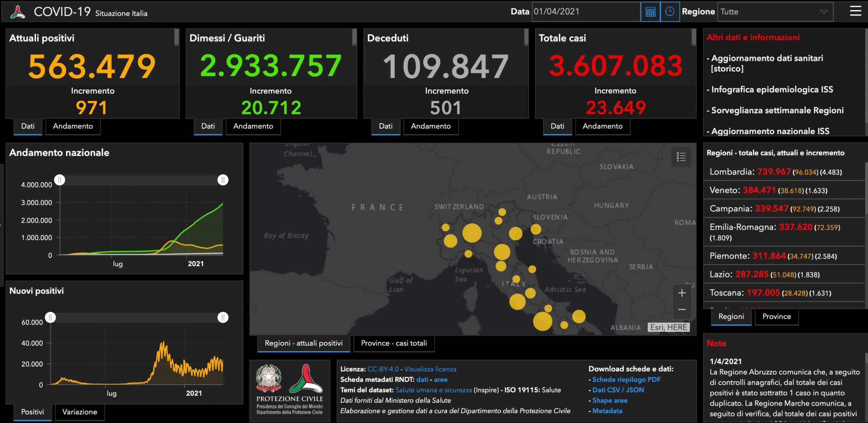The height and width of the screenshot is (423, 868).
Task: Click the Visualizza licenza link
Action: (x=430, y=369)
